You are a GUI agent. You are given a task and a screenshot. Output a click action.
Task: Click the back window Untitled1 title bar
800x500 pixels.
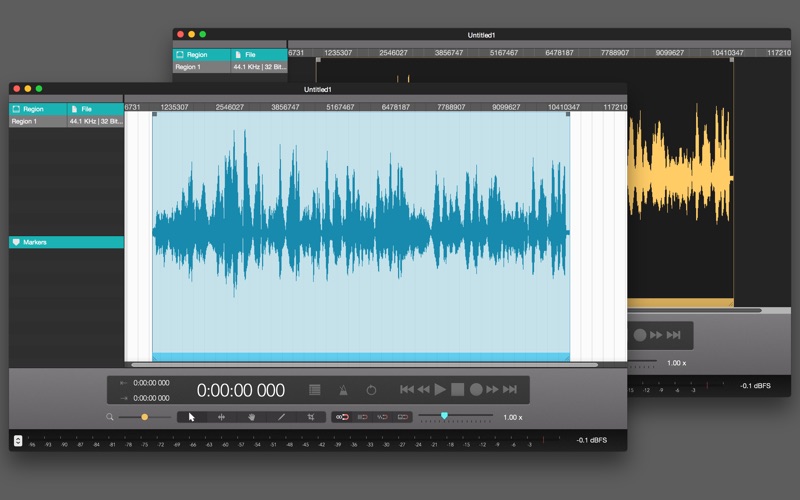coord(482,35)
